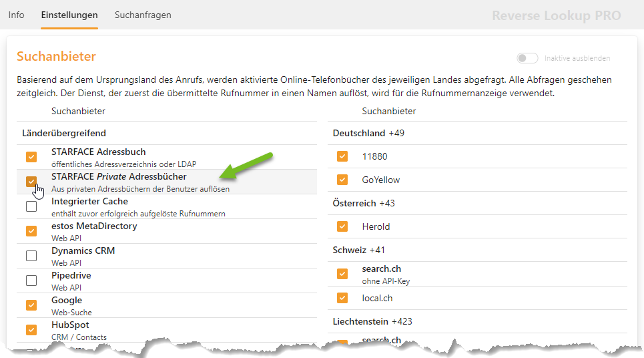Image resolution: width=644 pixels, height=358 pixels.
Task: Enable the Pipedrive checkbox
Action: tap(31, 281)
